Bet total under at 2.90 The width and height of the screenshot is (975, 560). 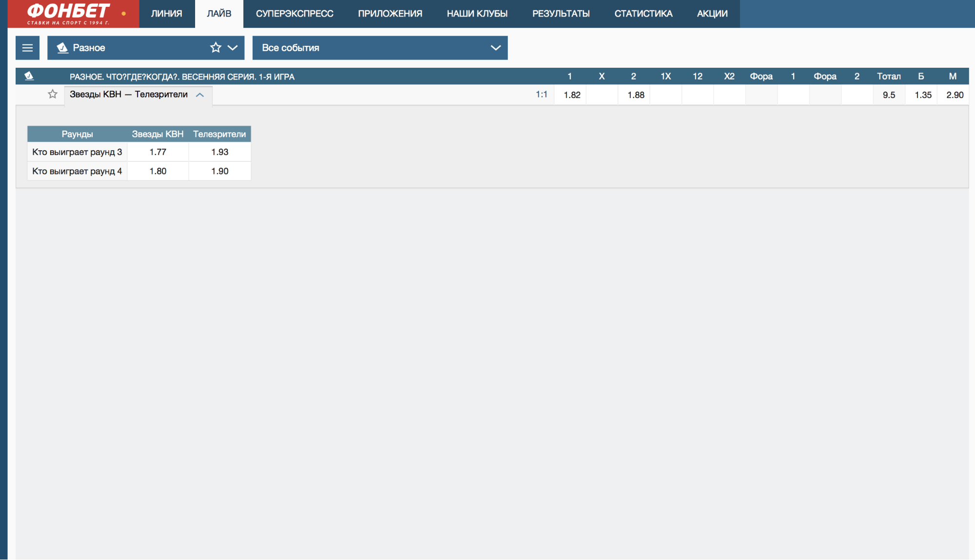tap(955, 95)
